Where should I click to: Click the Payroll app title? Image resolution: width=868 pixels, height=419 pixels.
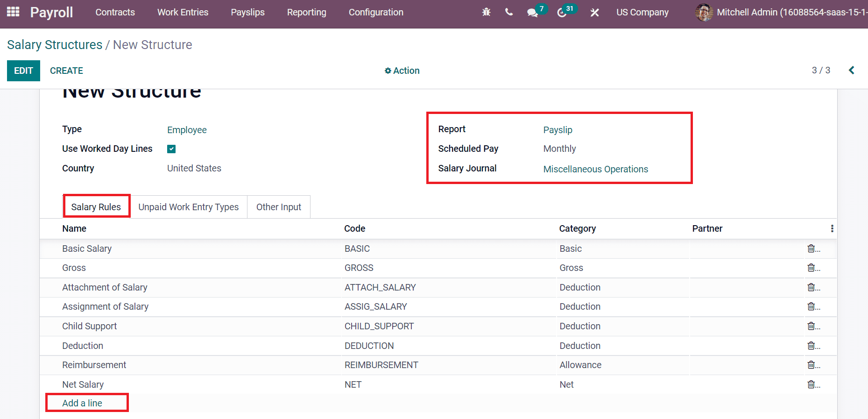click(x=51, y=13)
